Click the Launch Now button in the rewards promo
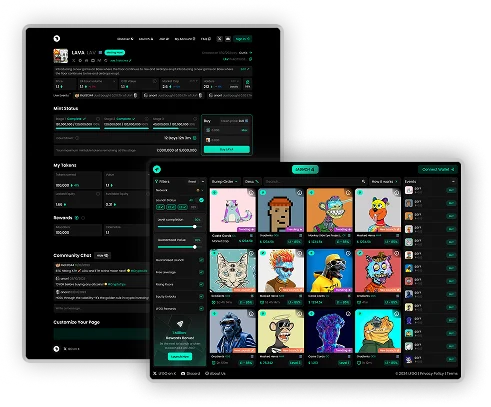Image resolution: width=491 pixels, height=407 pixels. (x=180, y=357)
